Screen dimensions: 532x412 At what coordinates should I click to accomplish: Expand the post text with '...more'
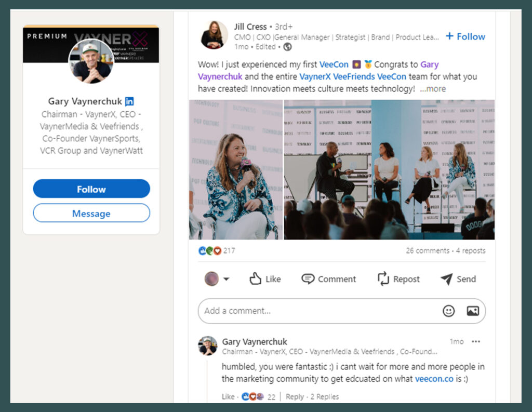pyautogui.click(x=433, y=88)
